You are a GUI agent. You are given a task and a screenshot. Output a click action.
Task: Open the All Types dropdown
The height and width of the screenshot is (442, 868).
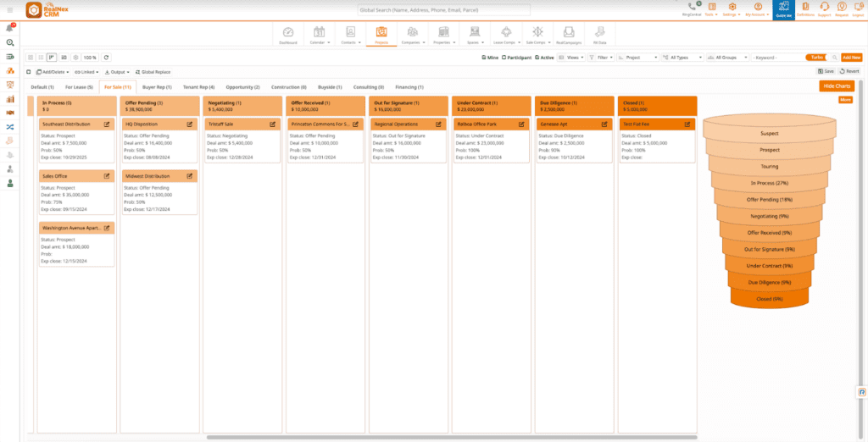pyautogui.click(x=682, y=58)
